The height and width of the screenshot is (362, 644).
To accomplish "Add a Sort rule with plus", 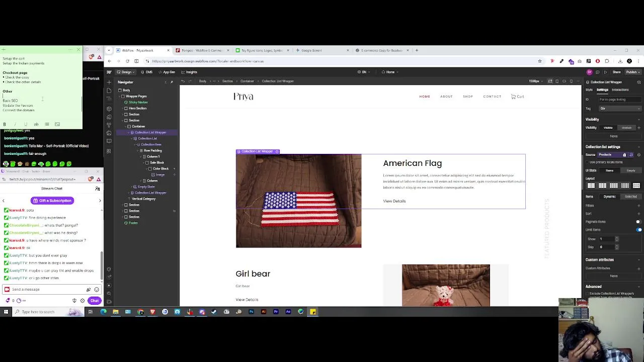I will coord(639,214).
